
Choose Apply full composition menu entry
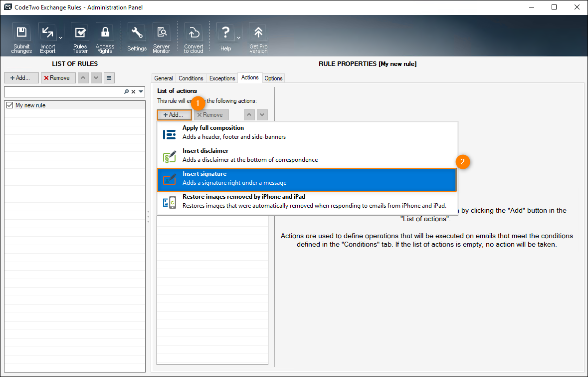pyautogui.click(x=307, y=132)
